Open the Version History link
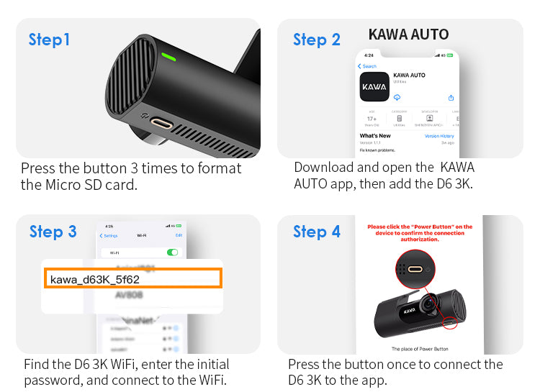This screenshot has width=540, height=392. coord(439,136)
